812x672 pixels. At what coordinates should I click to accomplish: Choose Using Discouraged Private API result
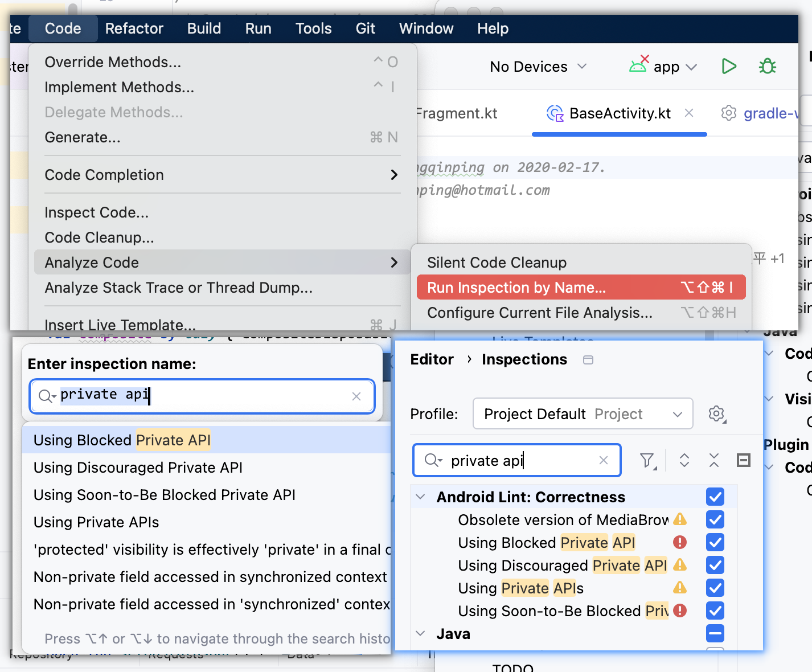tap(138, 468)
